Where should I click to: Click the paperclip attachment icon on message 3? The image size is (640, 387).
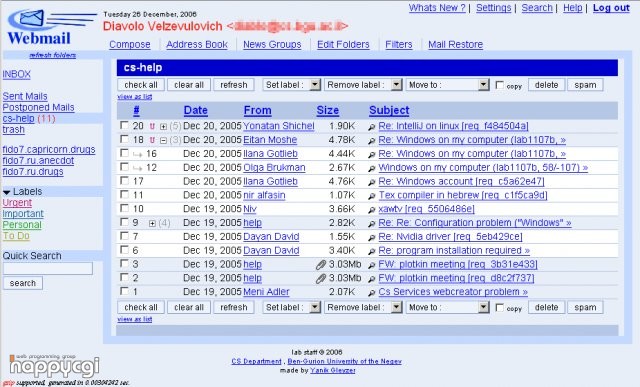(x=321, y=265)
